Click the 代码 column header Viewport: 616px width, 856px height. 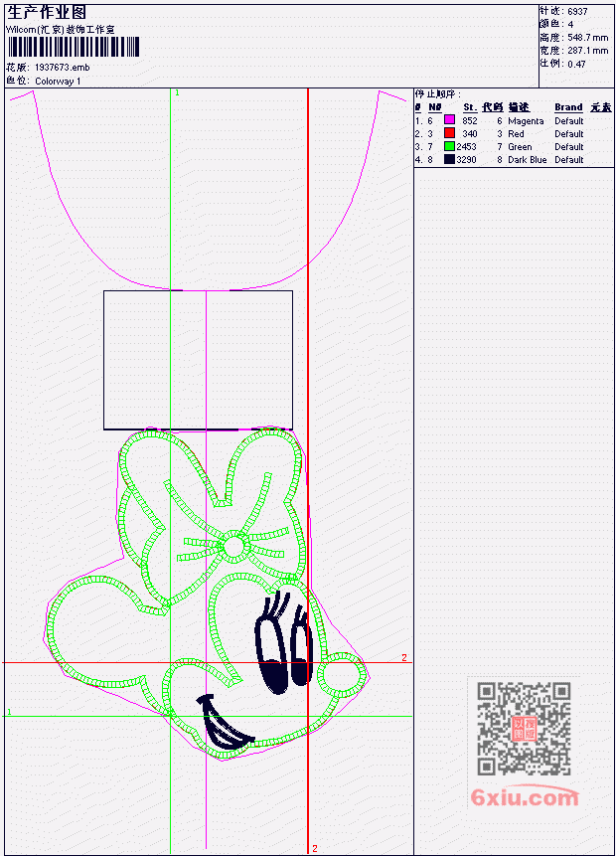click(x=492, y=107)
